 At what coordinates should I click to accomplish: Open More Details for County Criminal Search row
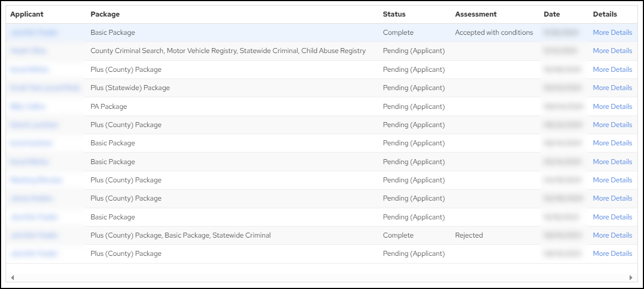(612, 51)
